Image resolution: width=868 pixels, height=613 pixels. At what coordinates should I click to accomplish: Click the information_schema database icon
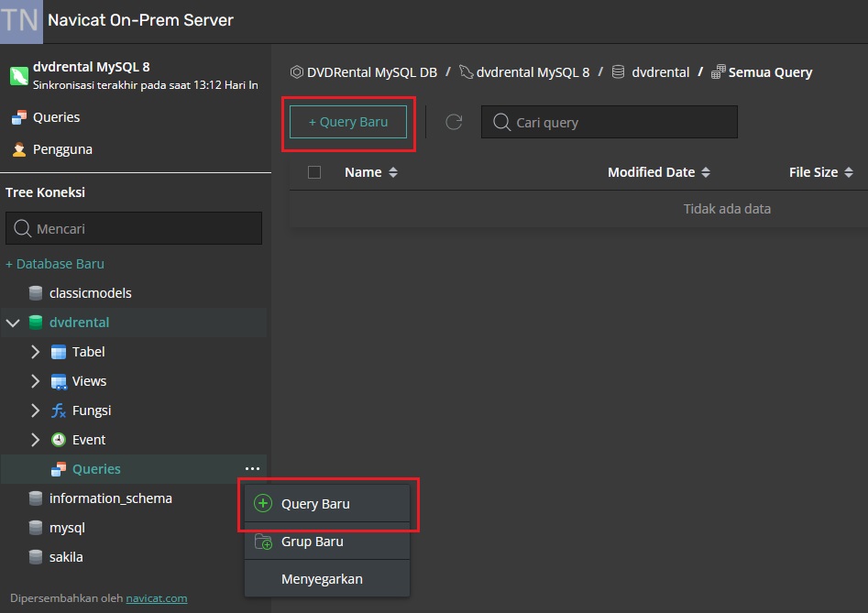coord(36,498)
